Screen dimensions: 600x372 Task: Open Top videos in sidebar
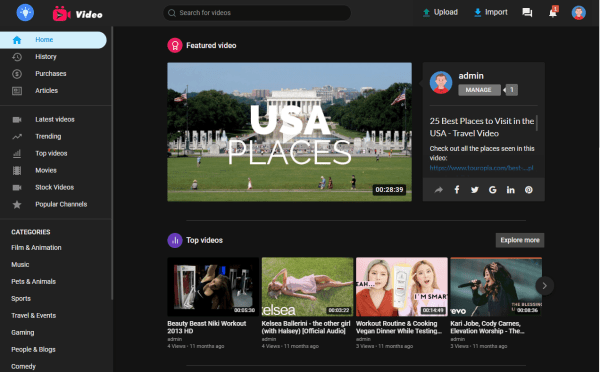(51, 153)
